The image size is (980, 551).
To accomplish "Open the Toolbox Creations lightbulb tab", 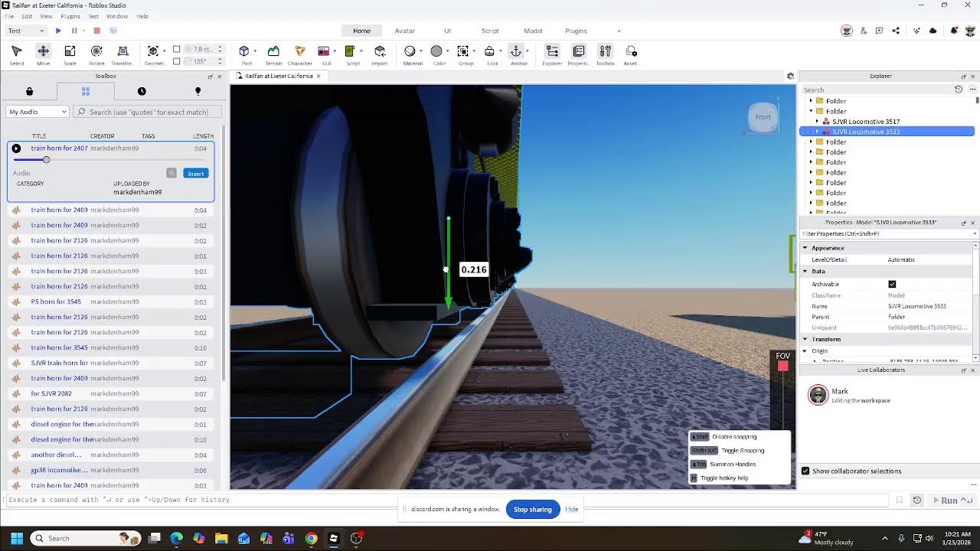I will point(198,91).
